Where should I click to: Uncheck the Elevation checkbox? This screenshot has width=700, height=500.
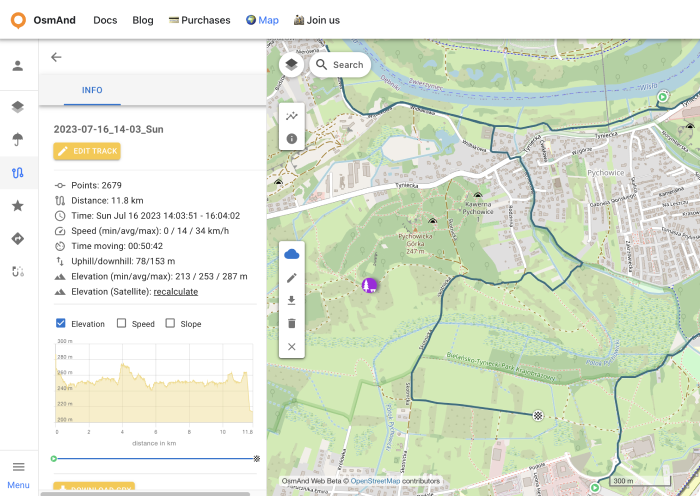click(x=61, y=323)
